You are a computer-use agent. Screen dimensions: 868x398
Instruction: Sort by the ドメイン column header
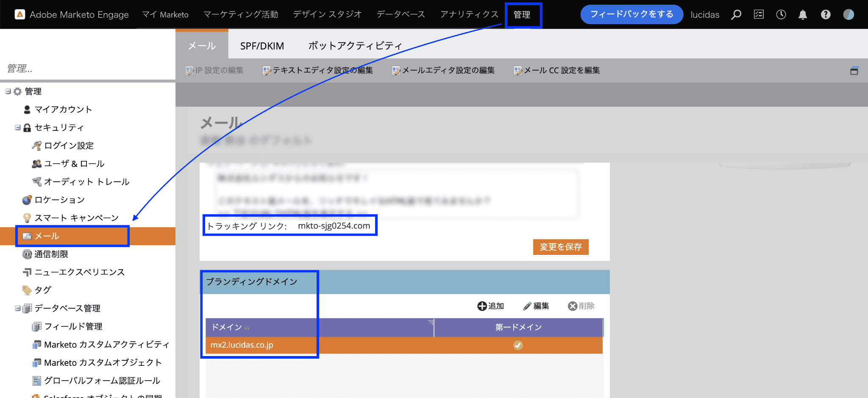click(x=227, y=327)
